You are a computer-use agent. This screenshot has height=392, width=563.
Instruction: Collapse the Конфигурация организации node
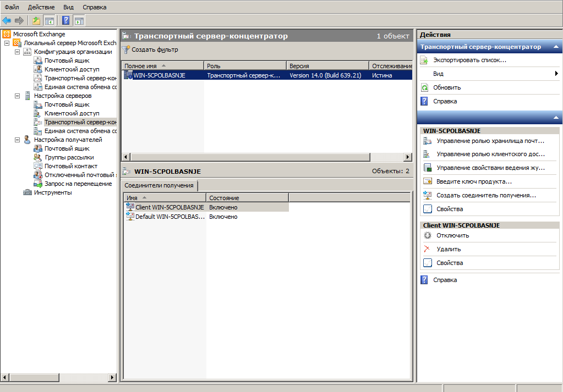(x=17, y=52)
